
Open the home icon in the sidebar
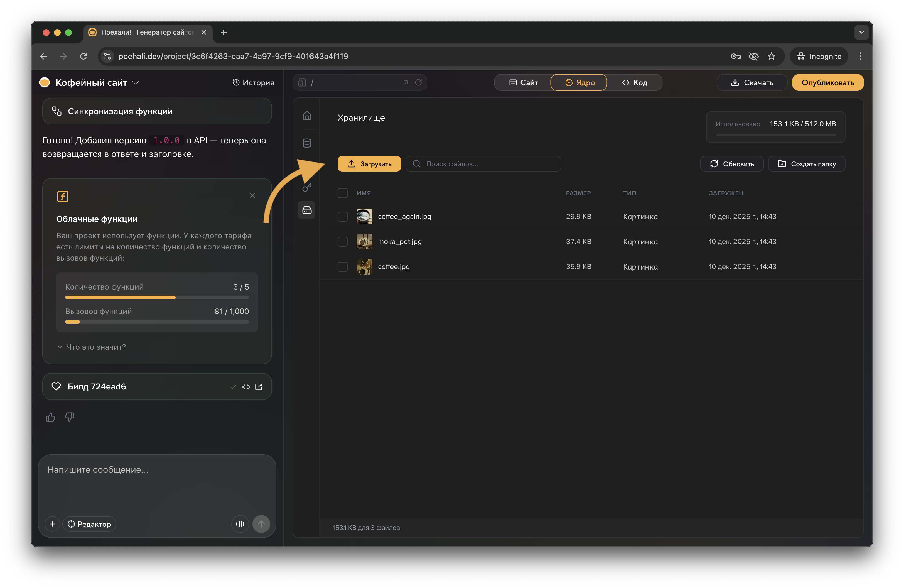click(307, 116)
